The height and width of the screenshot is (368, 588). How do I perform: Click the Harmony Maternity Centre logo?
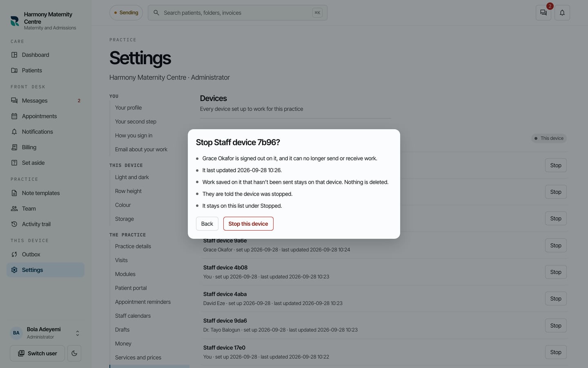(x=15, y=21)
